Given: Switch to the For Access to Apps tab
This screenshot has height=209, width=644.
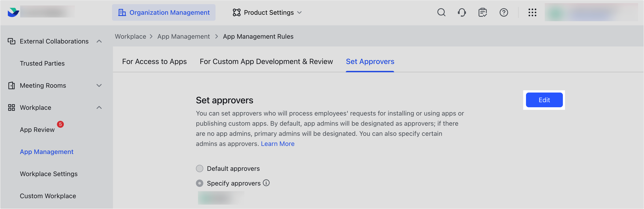Looking at the screenshot, I should (x=154, y=61).
